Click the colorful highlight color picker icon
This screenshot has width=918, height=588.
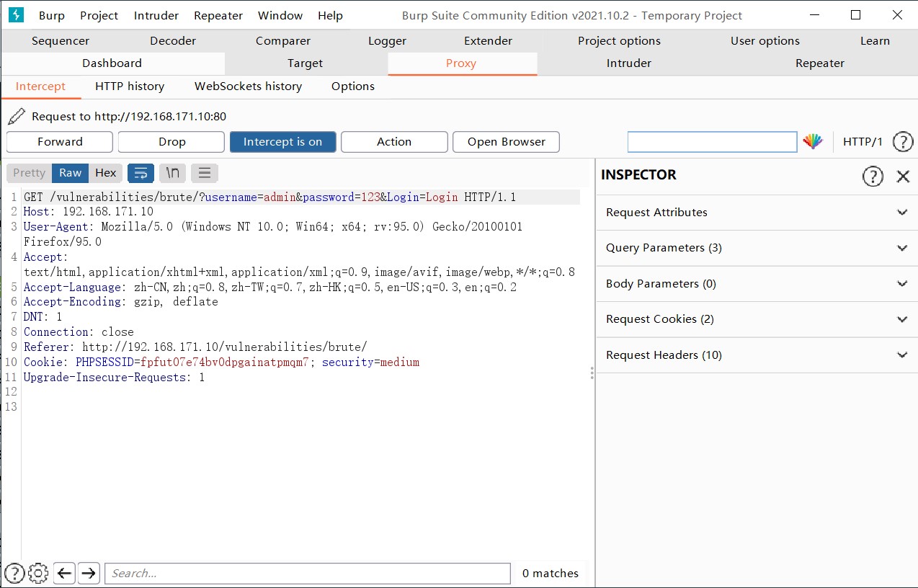click(813, 142)
